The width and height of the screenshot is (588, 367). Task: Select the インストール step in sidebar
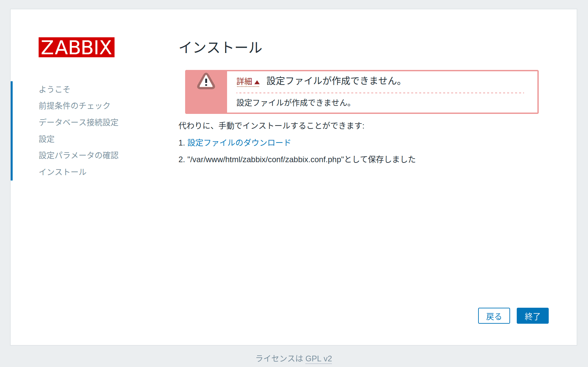pyautogui.click(x=62, y=172)
